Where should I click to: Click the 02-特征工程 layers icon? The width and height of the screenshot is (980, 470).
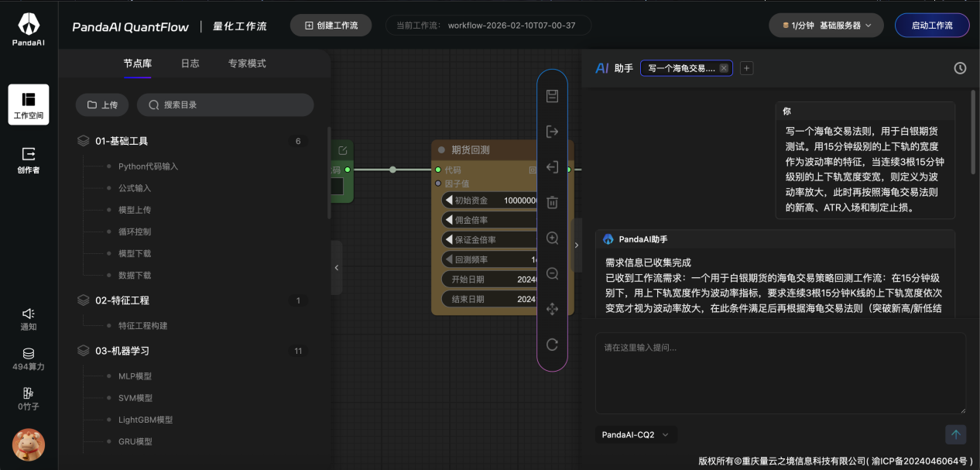tap(84, 300)
